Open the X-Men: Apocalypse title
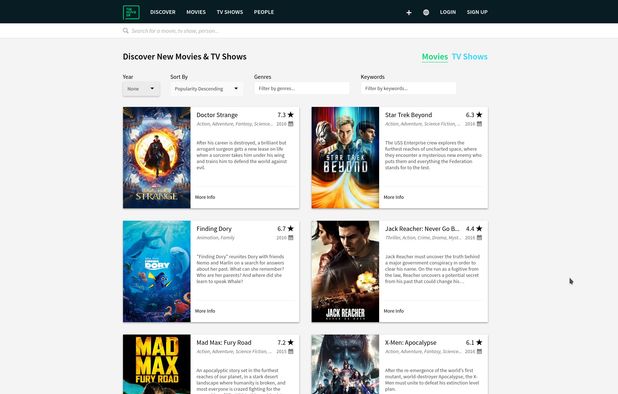 (411, 343)
